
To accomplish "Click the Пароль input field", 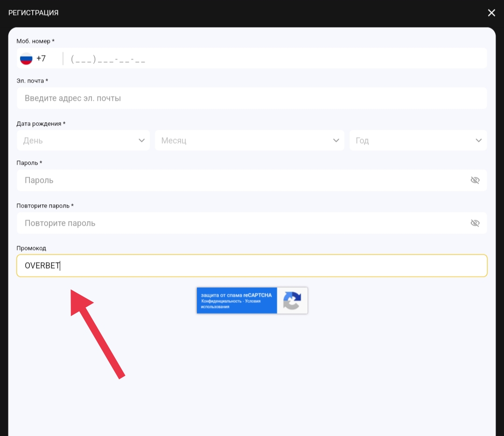I will (x=243, y=180).
